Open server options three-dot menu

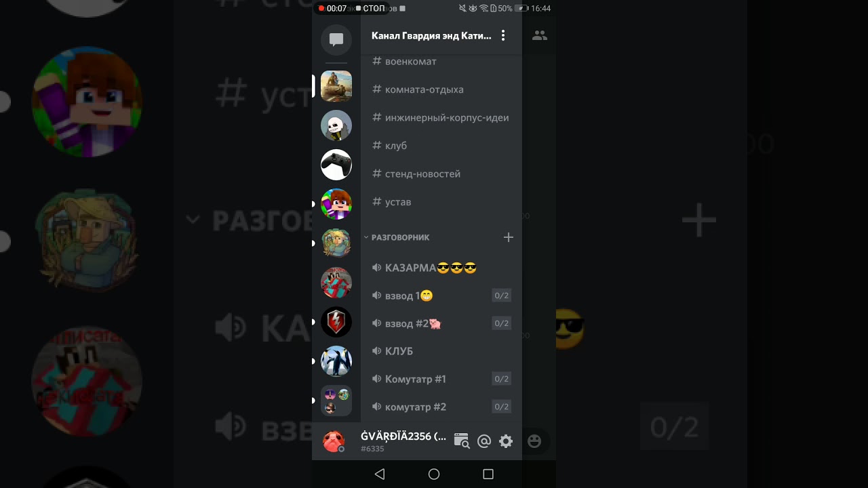coord(503,35)
